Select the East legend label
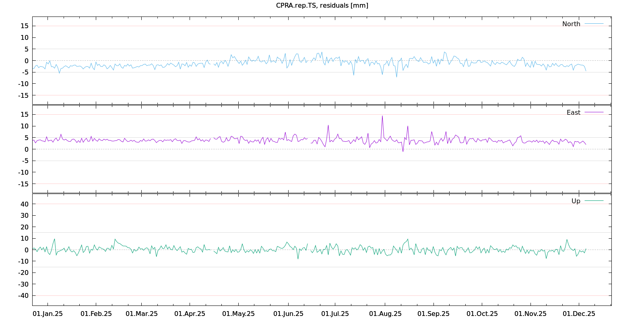Viewport: 644px width, 322px height. coord(573,113)
